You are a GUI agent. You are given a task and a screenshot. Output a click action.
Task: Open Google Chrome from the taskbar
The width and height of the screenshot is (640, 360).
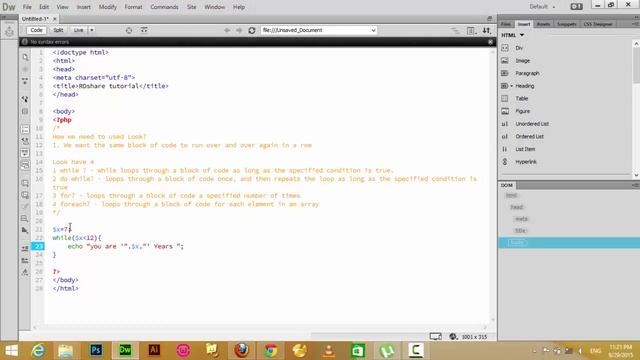coord(271,350)
